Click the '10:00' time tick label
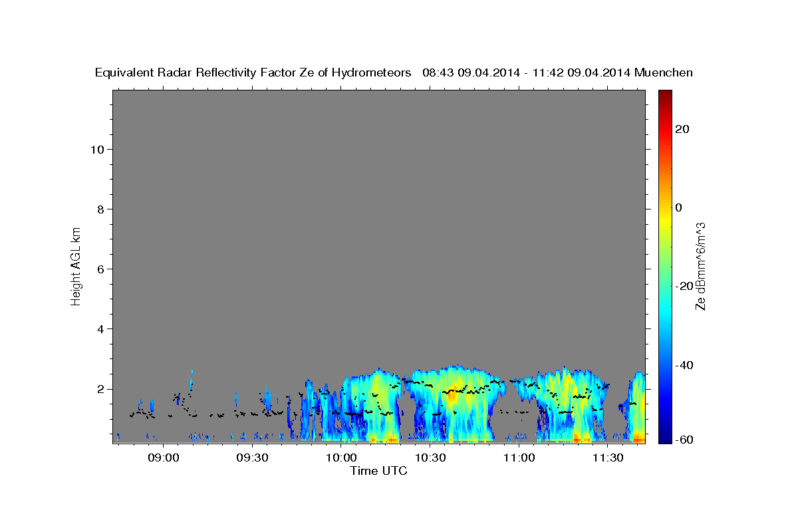 coord(340,458)
